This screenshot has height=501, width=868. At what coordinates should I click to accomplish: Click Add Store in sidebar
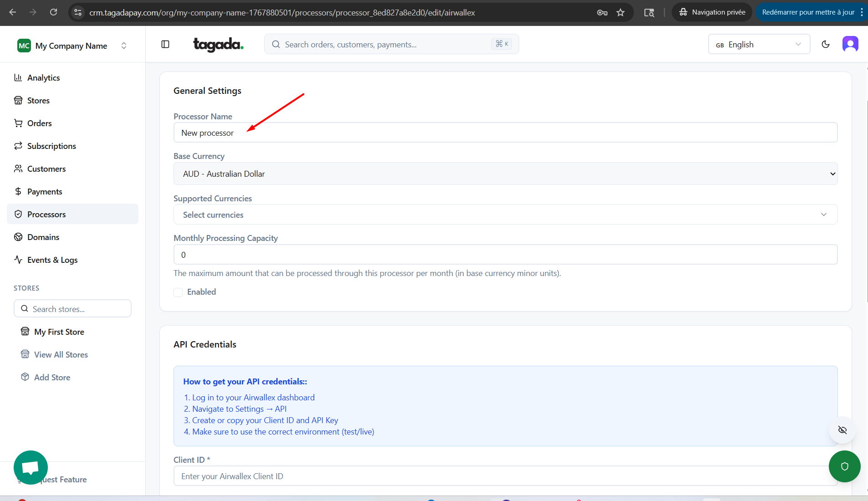[x=52, y=377]
